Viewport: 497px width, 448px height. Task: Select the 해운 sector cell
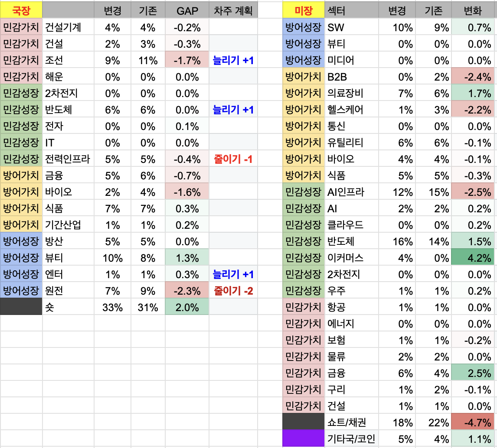[68, 76]
